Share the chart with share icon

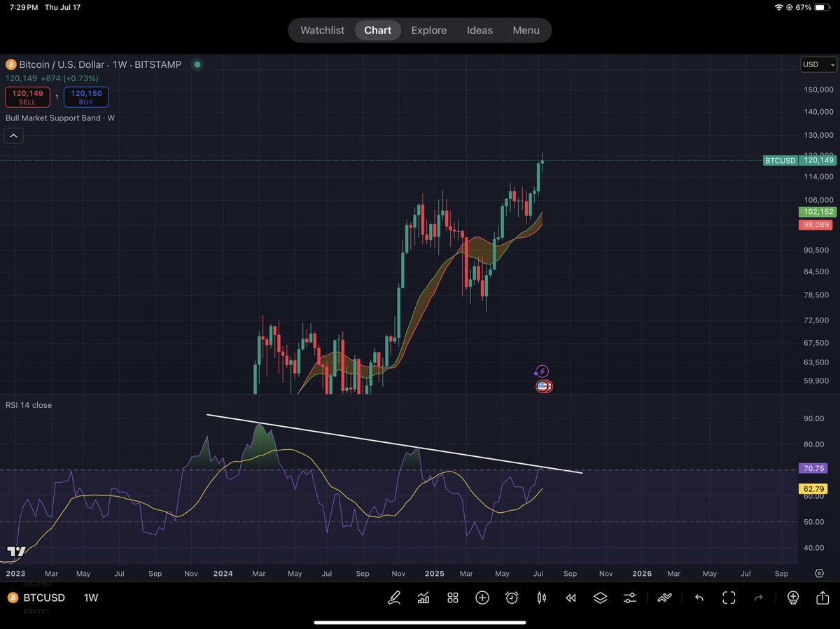822,598
